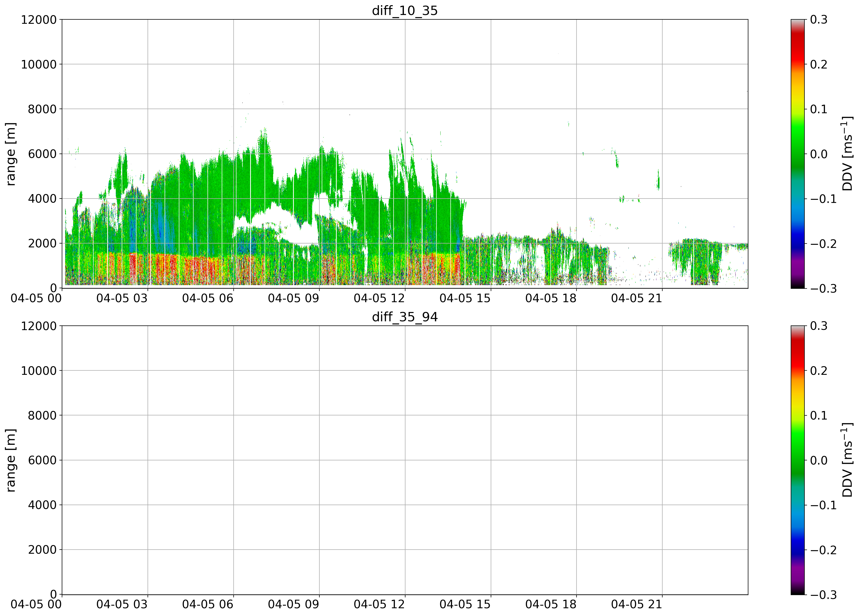Click the colorbar beside the diff_35_94 plot

click(x=797, y=460)
